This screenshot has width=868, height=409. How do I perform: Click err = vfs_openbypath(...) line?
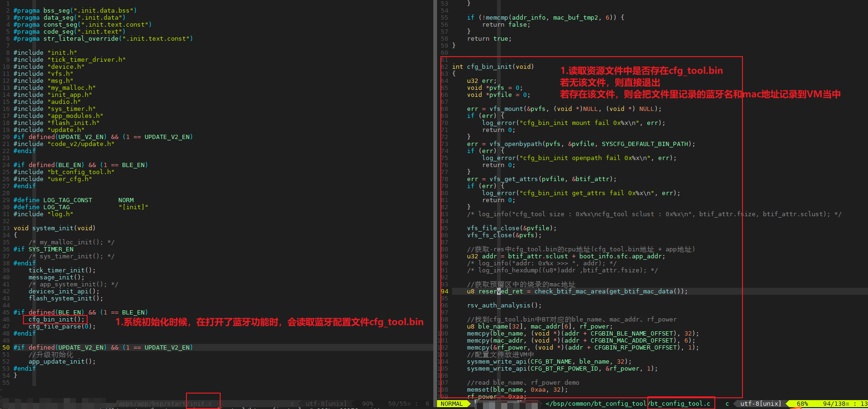(581, 144)
